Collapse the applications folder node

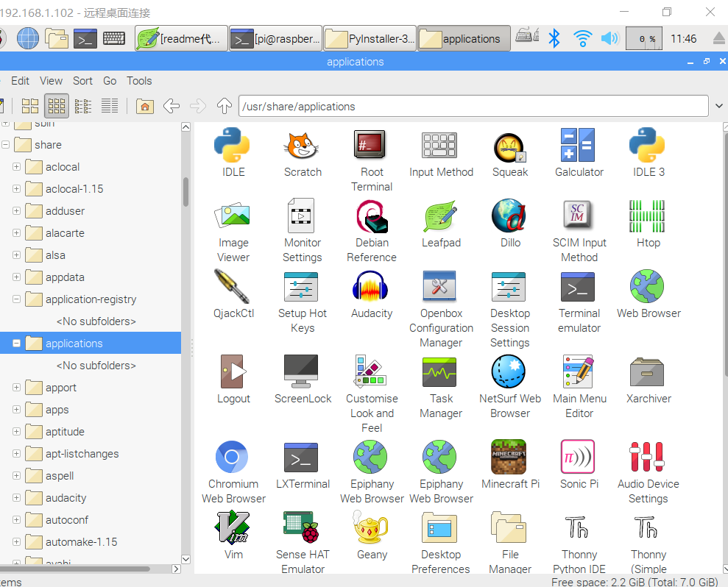tap(17, 344)
